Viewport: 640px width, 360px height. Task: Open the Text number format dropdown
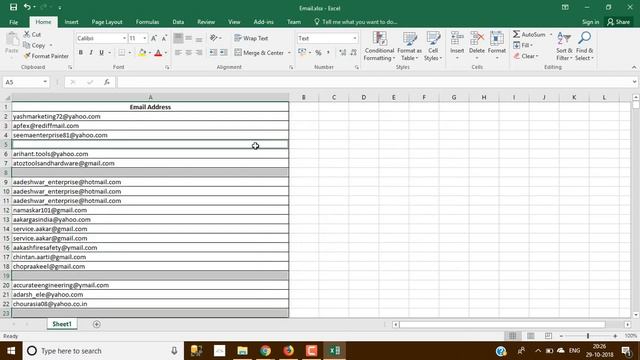pyautogui.click(x=354, y=38)
